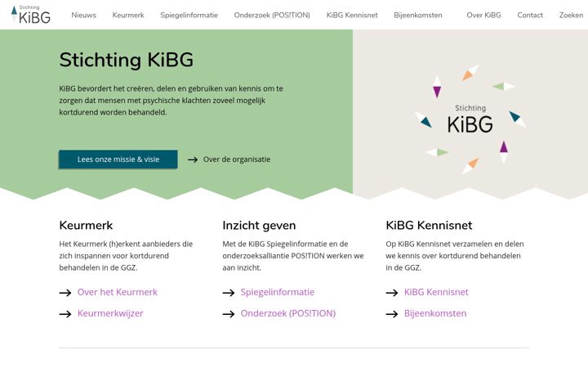Click arrow icon before purple Onderzoek (POS!TION) link
The image size is (588, 368).
pos(229,314)
